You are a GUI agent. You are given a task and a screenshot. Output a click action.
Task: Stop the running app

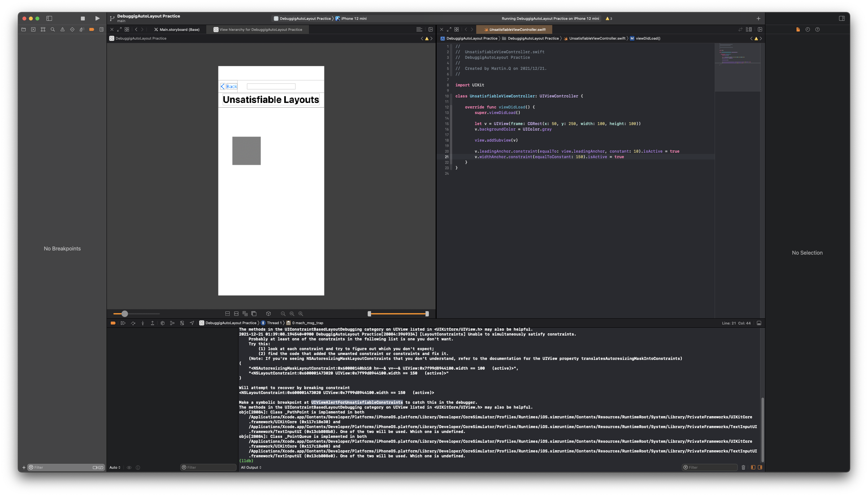(x=83, y=19)
